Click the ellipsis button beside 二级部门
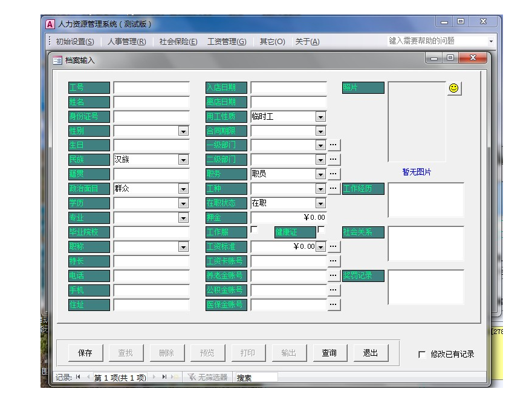The height and width of the screenshot is (403, 532). coord(334,160)
